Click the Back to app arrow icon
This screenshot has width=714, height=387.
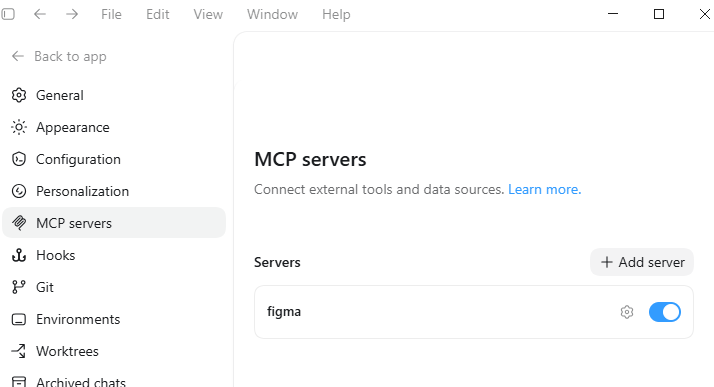tap(18, 56)
